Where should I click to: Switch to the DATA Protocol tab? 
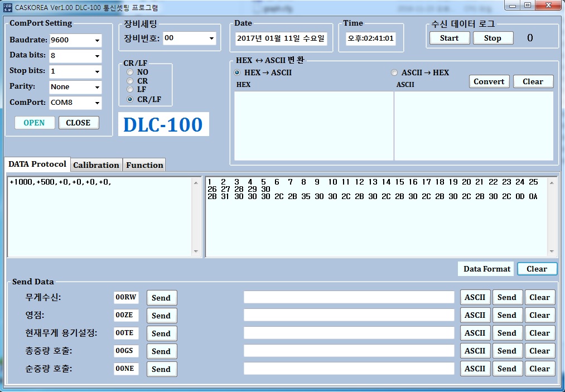point(37,164)
